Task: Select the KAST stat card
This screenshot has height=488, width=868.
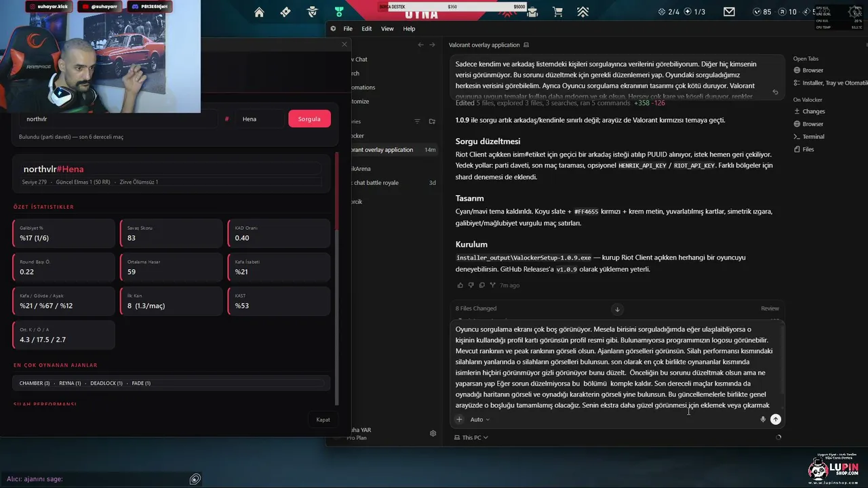Action: pyautogui.click(x=279, y=301)
